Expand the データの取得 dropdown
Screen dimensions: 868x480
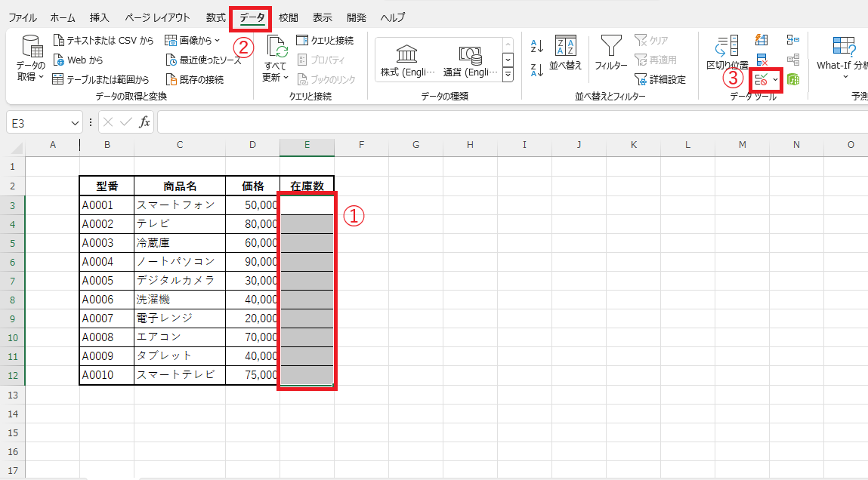31,76
